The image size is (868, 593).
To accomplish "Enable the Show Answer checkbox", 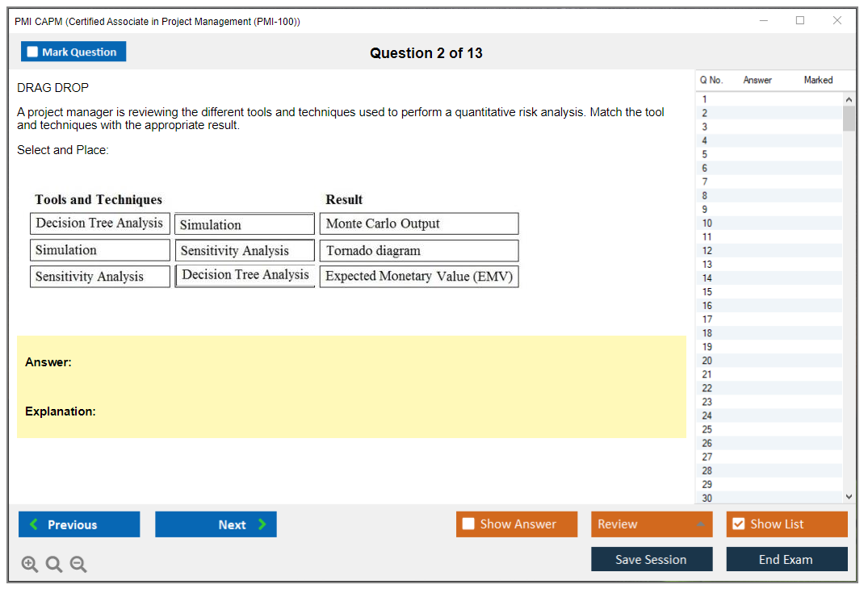I will click(469, 524).
